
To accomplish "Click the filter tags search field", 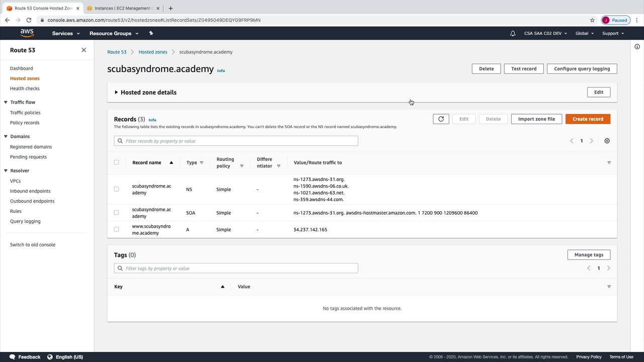I will [x=236, y=268].
